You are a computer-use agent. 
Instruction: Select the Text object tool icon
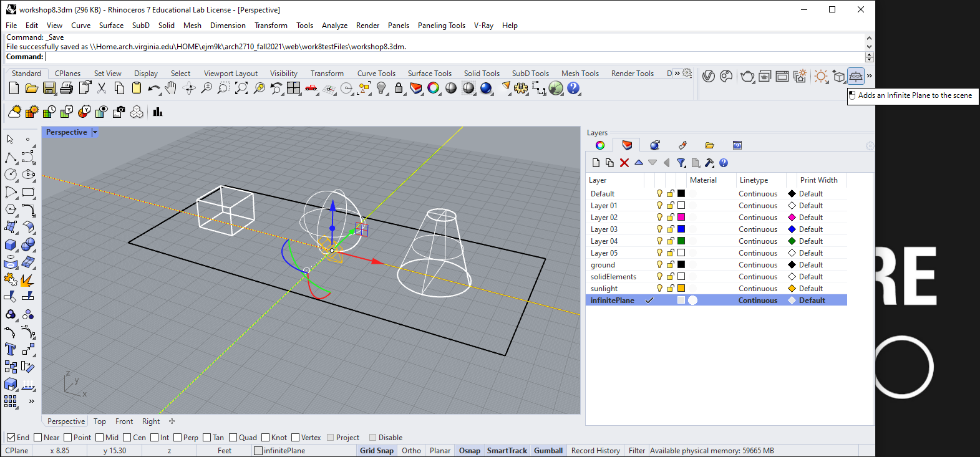tap(11, 349)
